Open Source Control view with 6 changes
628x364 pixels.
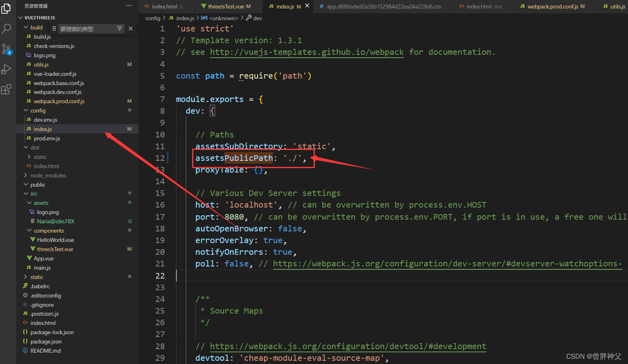(6, 50)
